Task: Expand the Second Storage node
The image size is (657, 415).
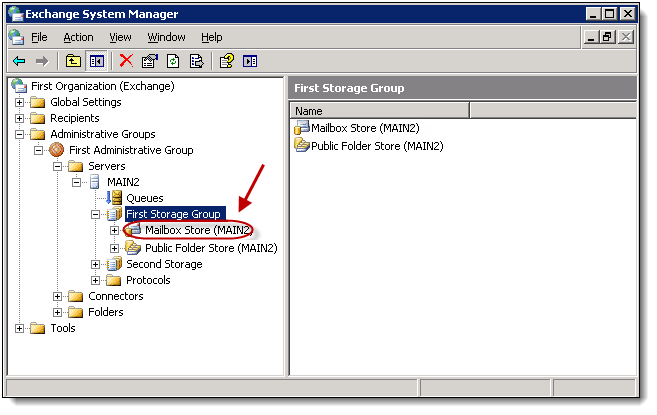Action: [96, 265]
